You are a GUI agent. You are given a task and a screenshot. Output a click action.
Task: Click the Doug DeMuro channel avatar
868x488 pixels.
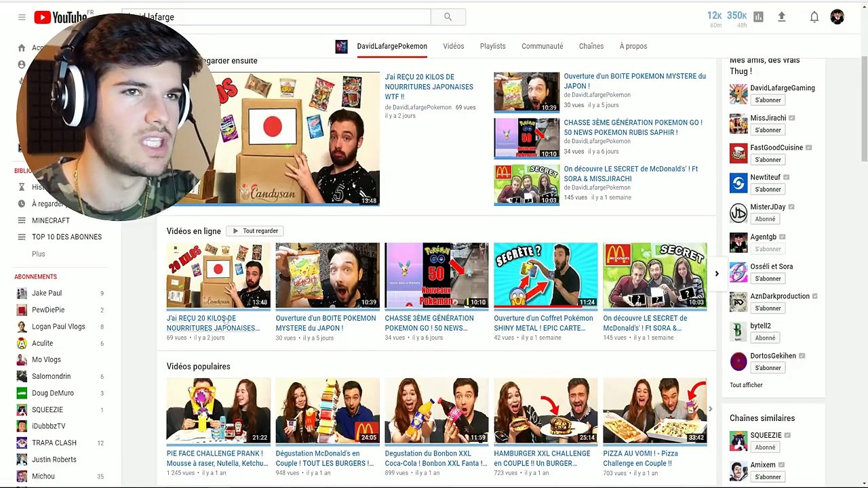22,393
